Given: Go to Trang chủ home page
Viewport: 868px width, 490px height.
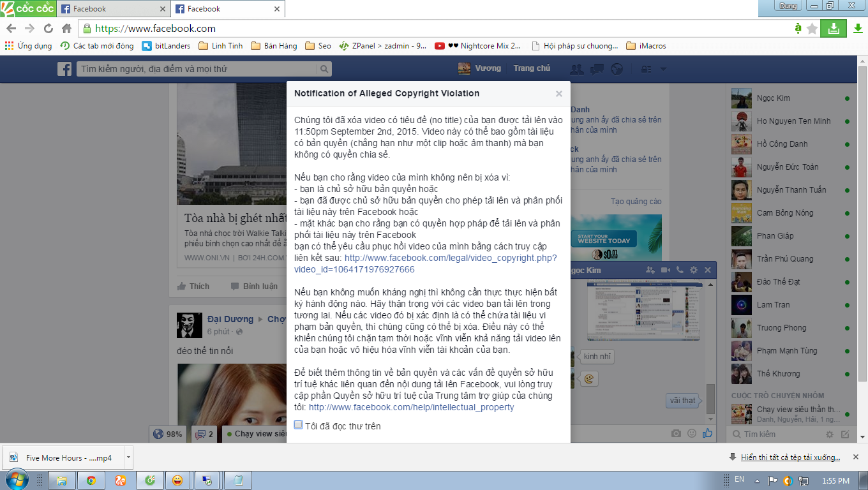Looking at the screenshot, I should (532, 68).
